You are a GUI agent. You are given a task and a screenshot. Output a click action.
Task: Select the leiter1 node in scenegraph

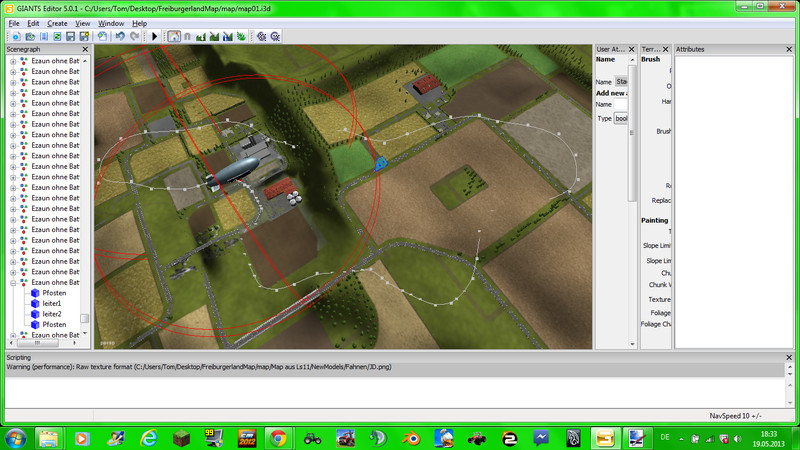(x=52, y=304)
